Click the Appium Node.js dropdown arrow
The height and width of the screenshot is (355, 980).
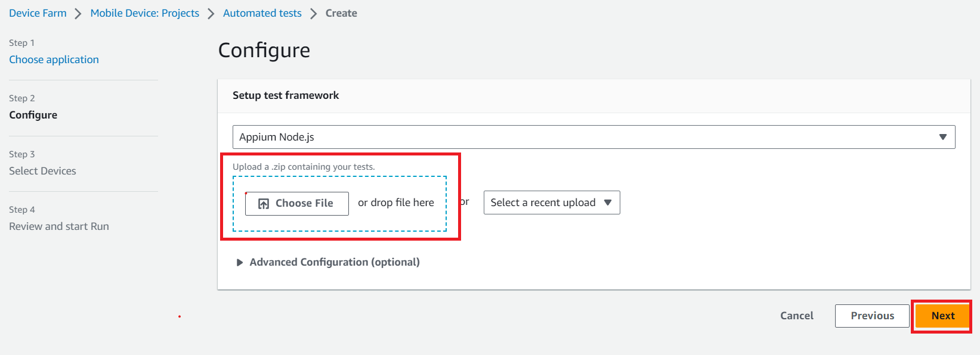click(942, 137)
